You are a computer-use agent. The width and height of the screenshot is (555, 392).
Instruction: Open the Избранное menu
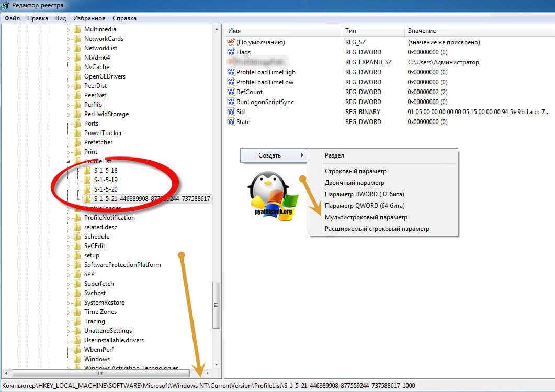point(89,18)
